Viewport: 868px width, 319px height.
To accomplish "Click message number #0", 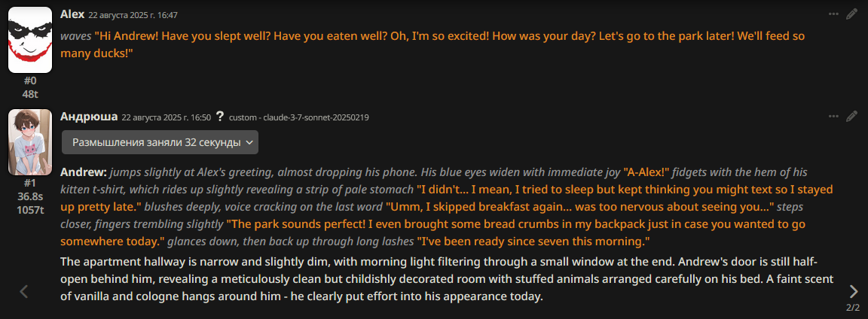I will click(x=30, y=81).
